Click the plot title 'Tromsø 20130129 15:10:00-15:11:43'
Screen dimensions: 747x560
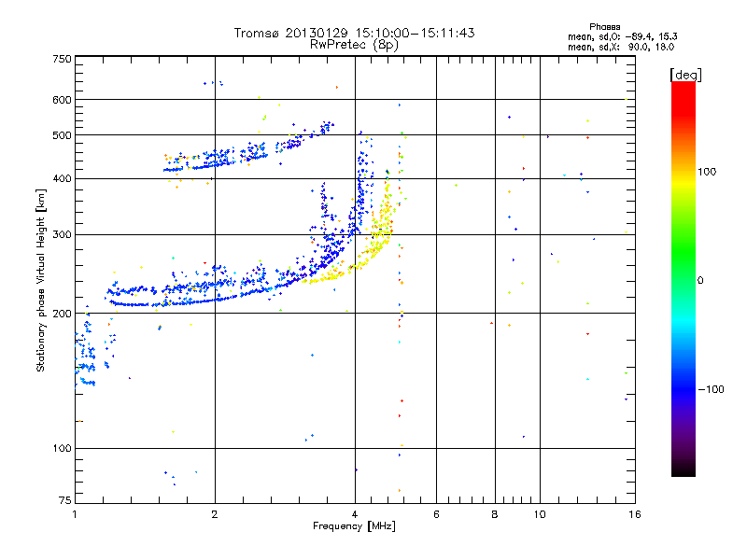pos(354,33)
